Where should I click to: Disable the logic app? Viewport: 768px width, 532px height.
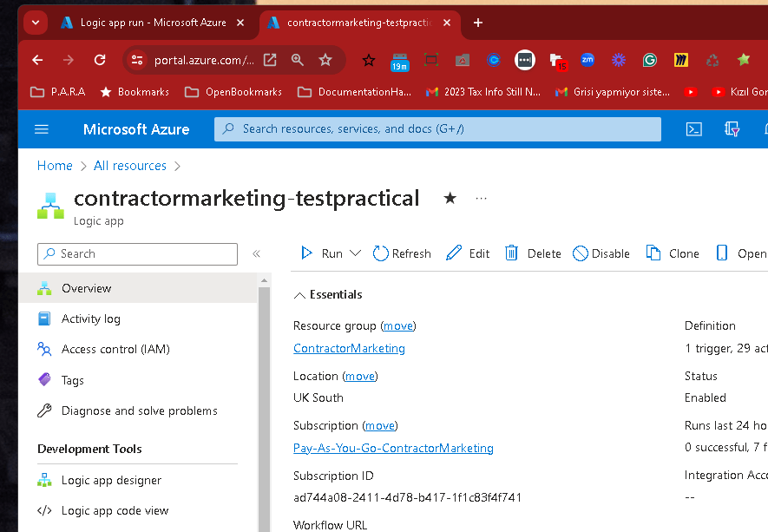(601, 253)
